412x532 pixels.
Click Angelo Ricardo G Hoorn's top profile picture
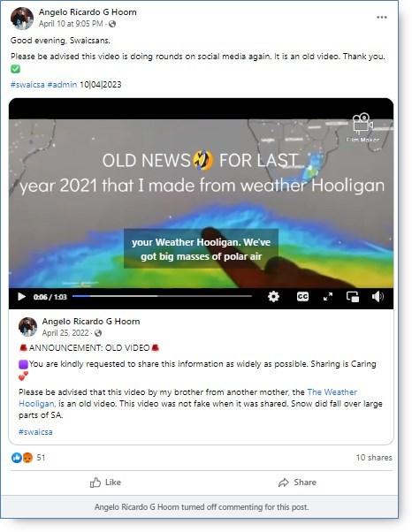[22, 19]
